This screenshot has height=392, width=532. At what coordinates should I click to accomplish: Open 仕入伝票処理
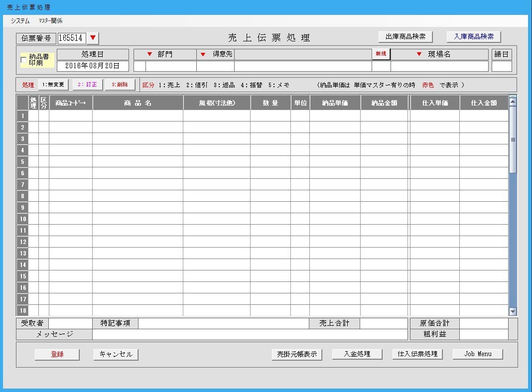coord(417,354)
